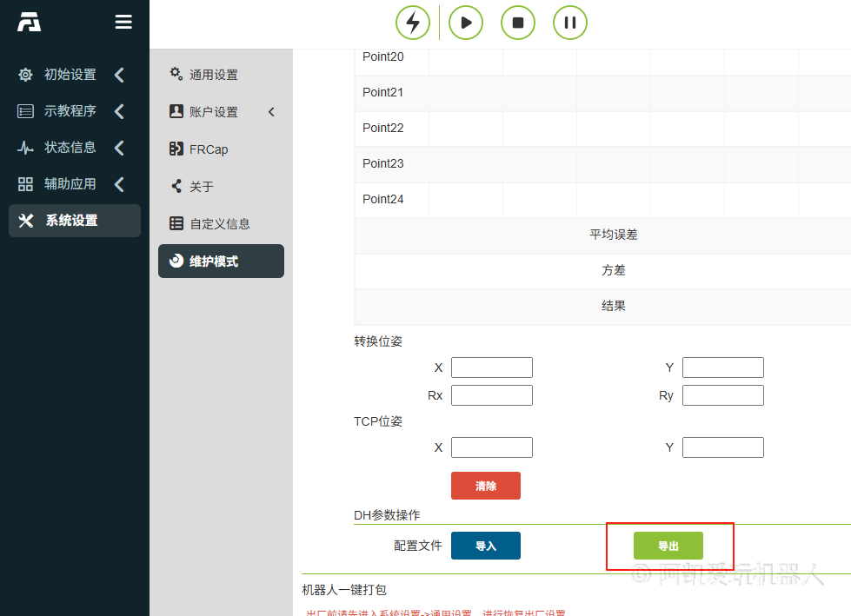Click the green 导出 button
The height and width of the screenshot is (616, 851).
[668, 546]
